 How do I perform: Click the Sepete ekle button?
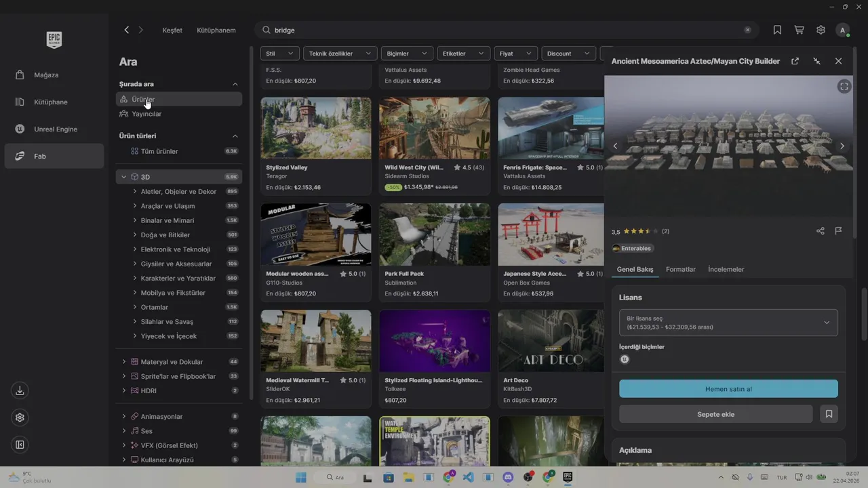(715, 414)
